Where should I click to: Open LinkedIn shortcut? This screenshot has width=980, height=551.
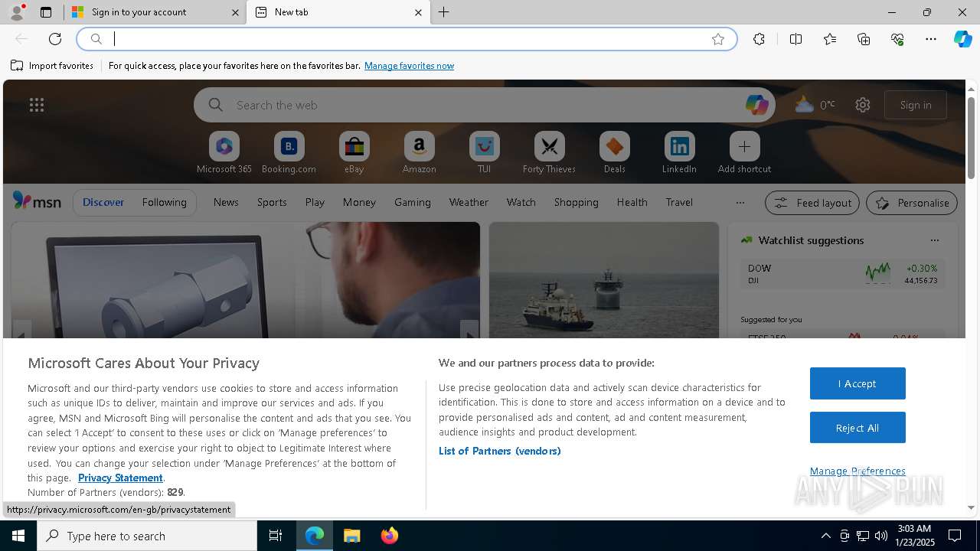[679, 152]
